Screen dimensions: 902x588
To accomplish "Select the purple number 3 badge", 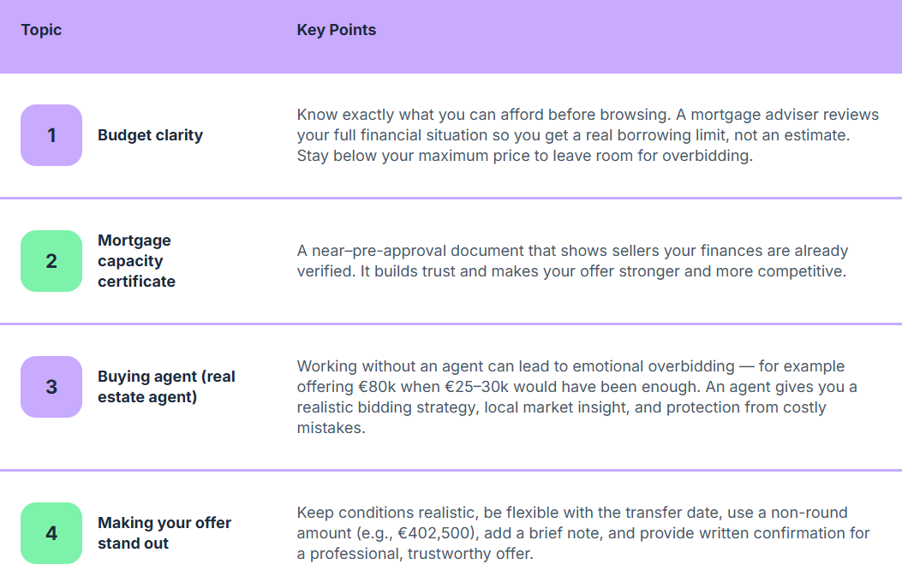I will [51, 387].
